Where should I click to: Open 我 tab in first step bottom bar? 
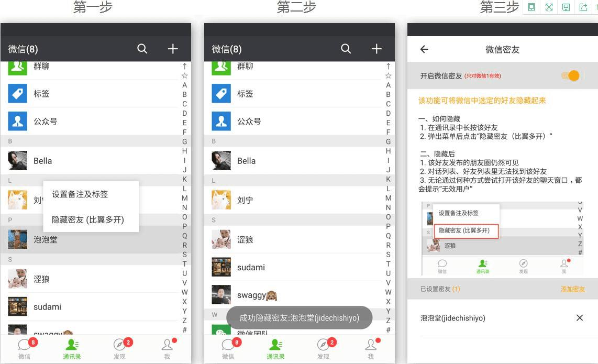pyautogui.click(x=167, y=349)
